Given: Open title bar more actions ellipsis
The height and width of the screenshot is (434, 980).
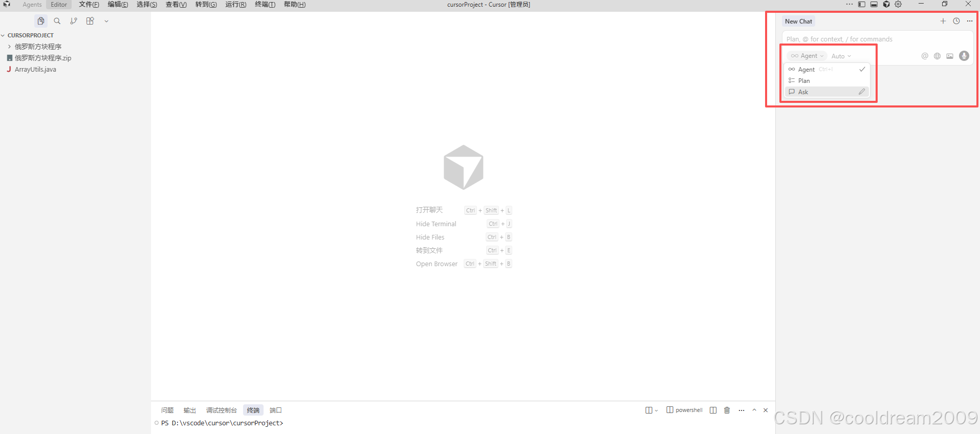Looking at the screenshot, I should coord(850,4).
